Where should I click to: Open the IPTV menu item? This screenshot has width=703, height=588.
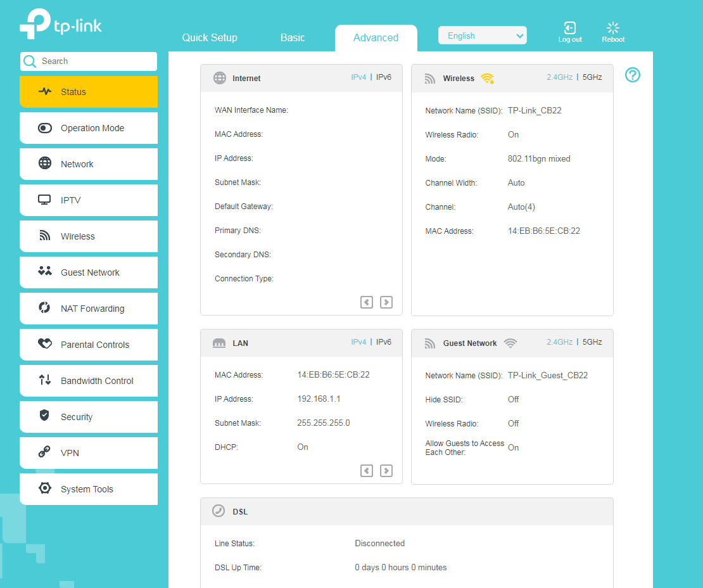(89, 200)
